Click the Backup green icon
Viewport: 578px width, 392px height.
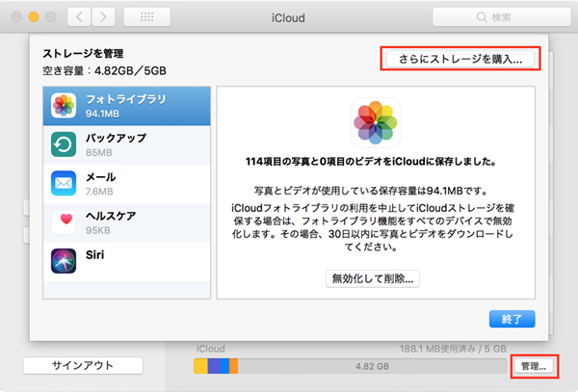pyautogui.click(x=64, y=144)
